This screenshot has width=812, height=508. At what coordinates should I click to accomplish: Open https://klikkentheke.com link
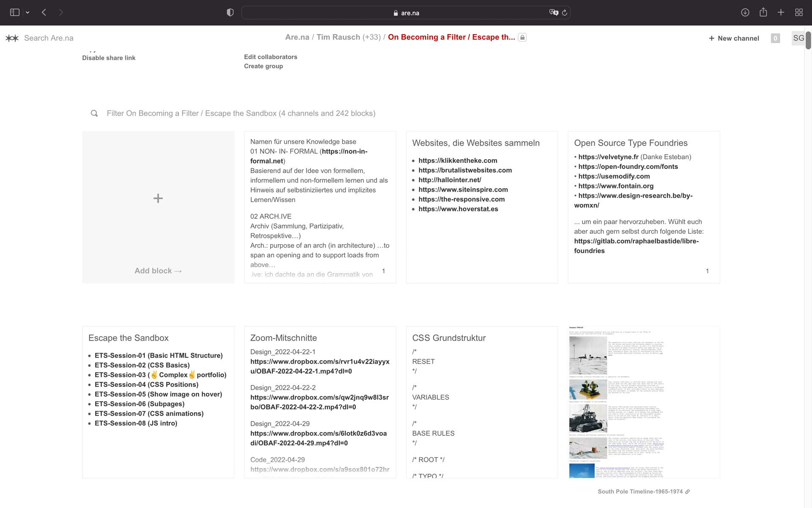(x=458, y=160)
